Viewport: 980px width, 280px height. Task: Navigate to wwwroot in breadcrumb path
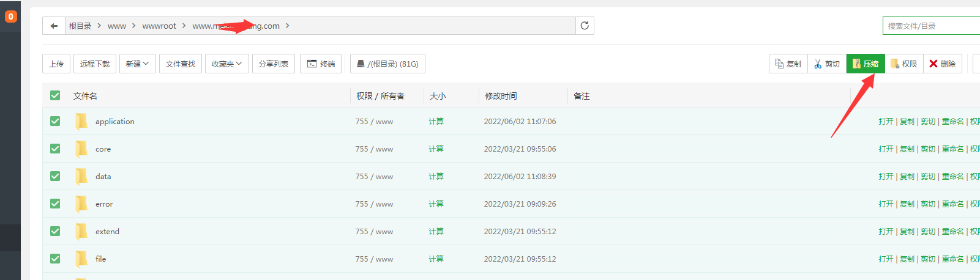159,26
